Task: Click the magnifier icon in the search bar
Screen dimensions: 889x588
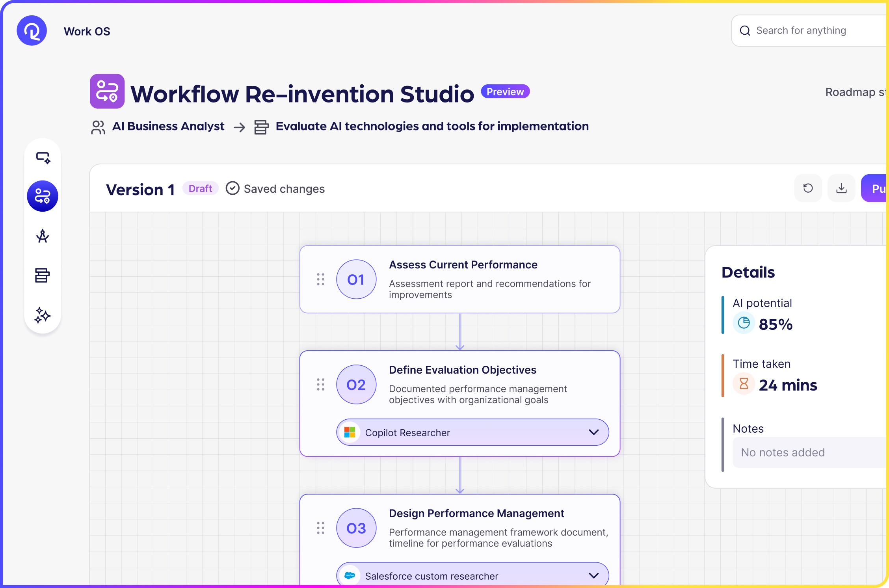Action: (745, 30)
